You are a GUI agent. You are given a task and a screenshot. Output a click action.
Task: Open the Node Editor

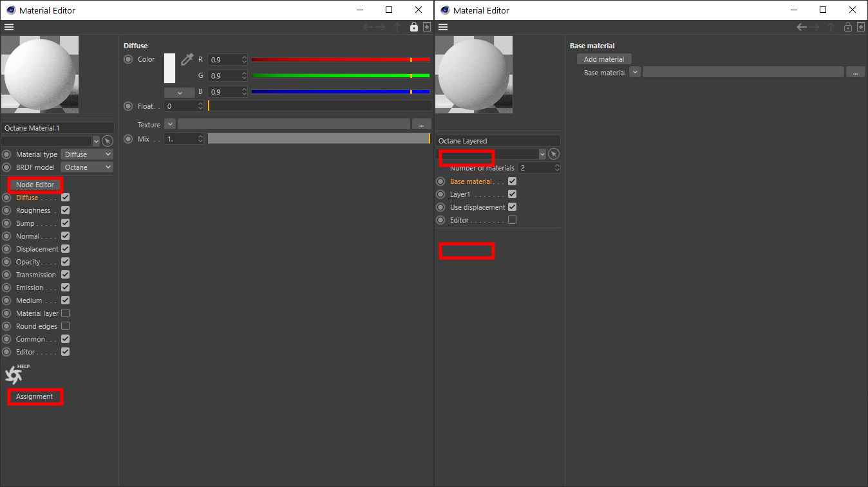tap(35, 185)
